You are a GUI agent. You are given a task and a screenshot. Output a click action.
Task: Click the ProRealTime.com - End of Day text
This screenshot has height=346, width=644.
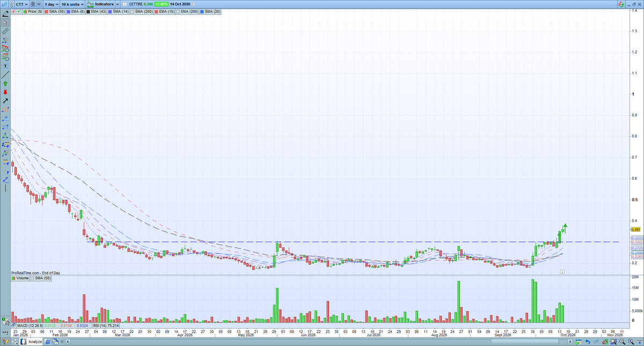coord(35,273)
